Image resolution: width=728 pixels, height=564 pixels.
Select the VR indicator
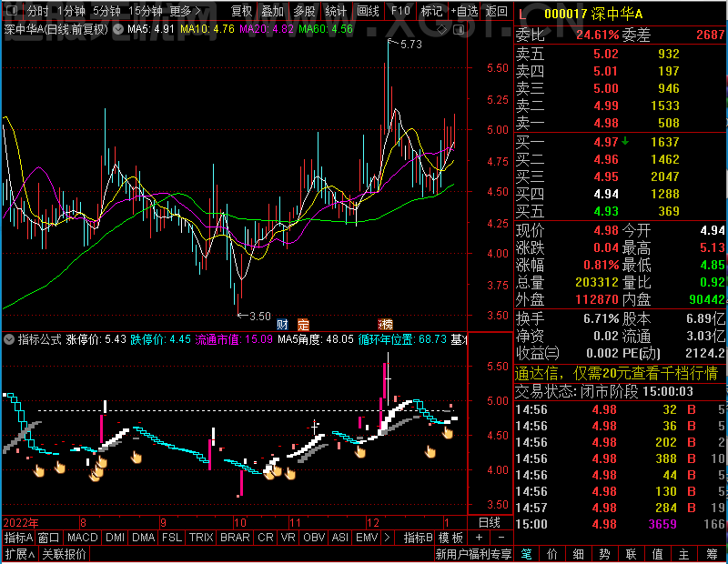coord(288,538)
